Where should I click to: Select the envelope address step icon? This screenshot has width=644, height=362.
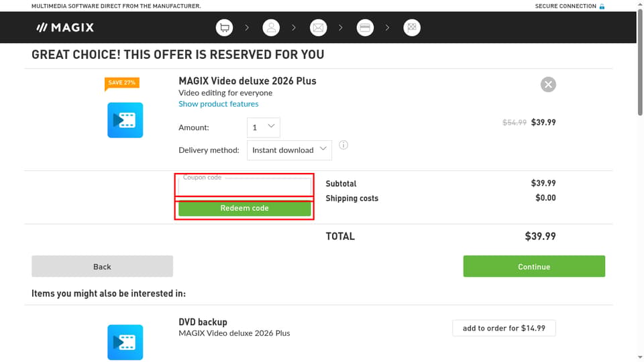click(318, 27)
